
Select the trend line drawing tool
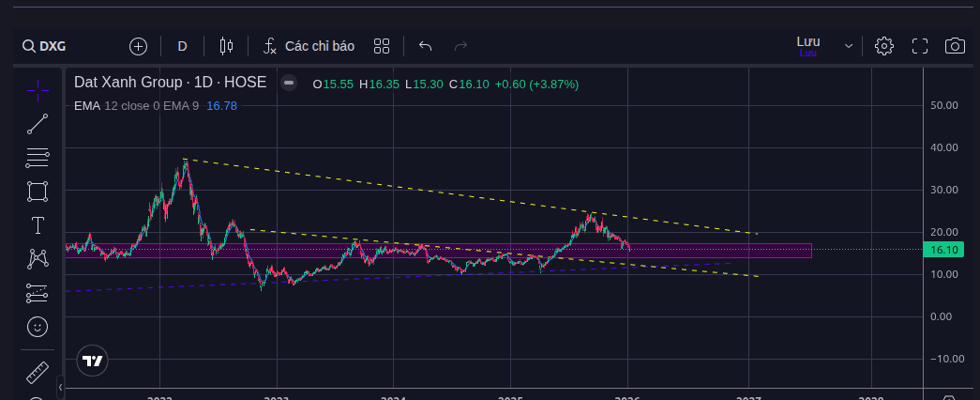[x=38, y=124]
